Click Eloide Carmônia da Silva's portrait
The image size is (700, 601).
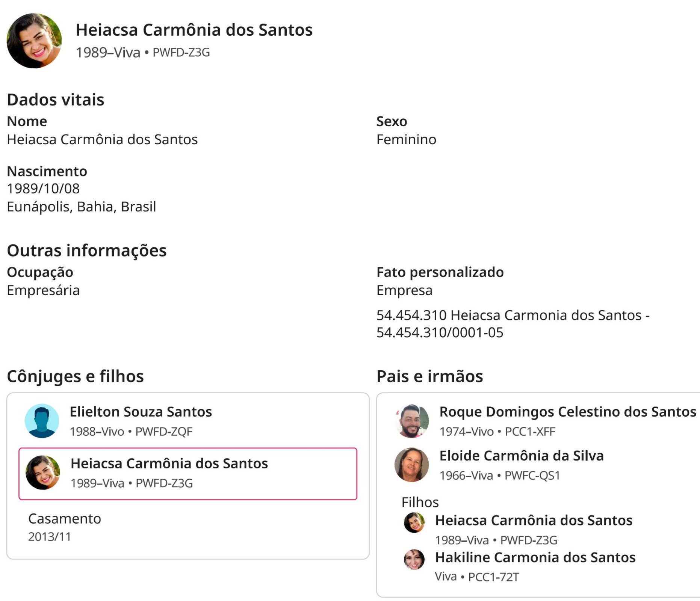[412, 465]
